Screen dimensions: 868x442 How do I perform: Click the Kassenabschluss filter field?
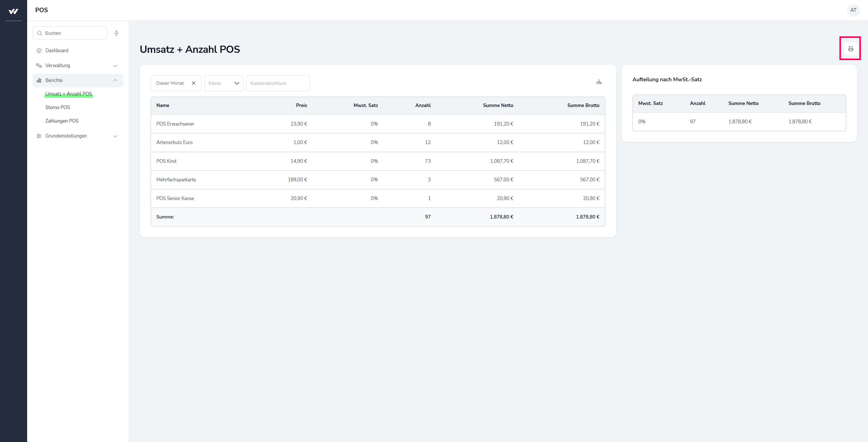click(x=278, y=83)
